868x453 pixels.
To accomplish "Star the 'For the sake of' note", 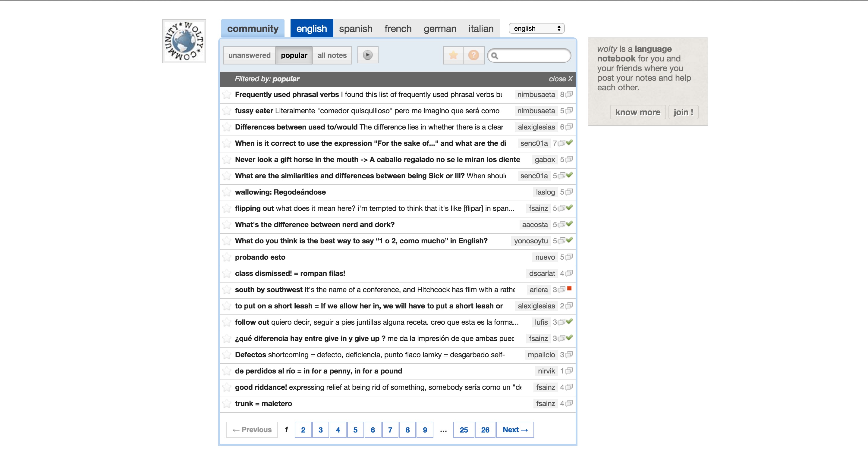I will [227, 143].
